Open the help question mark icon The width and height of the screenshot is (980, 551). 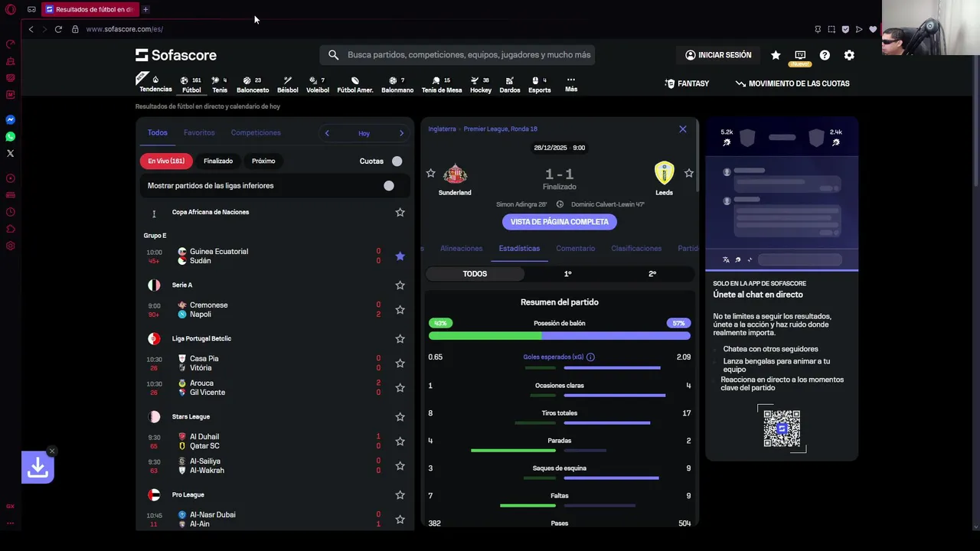pos(825,55)
